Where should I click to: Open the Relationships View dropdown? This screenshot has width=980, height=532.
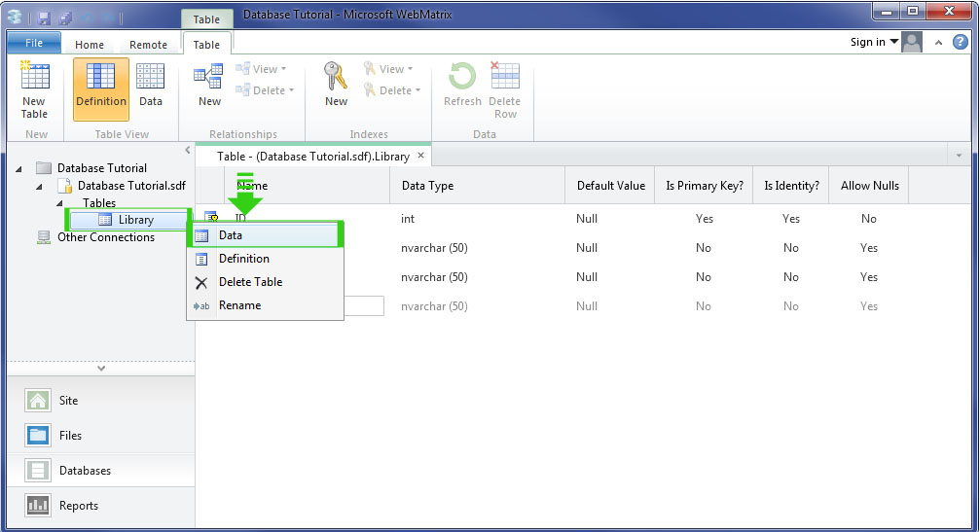[x=261, y=69]
